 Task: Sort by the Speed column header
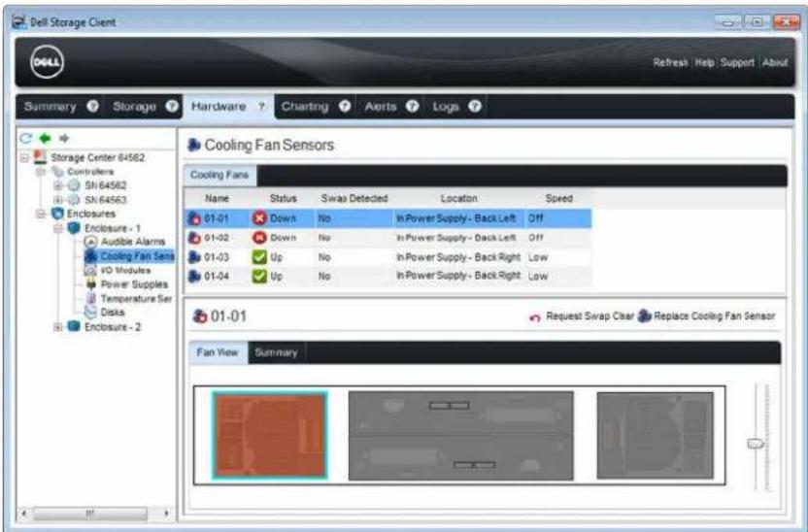[x=558, y=198]
